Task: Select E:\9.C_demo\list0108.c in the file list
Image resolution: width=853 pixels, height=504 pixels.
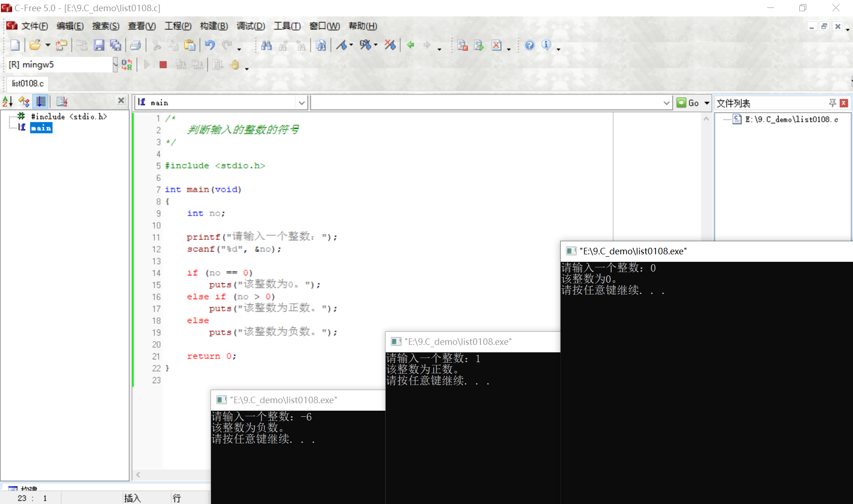Action: coord(791,119)
